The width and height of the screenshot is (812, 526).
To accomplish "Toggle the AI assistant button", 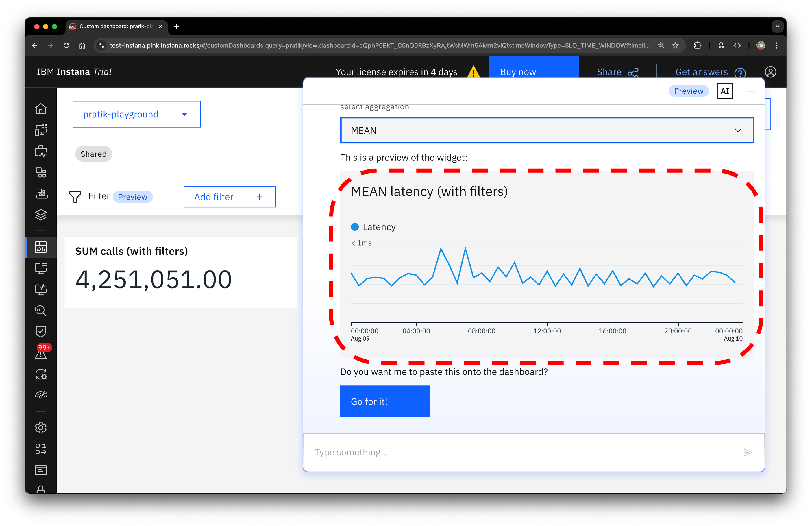I will pyautogui.click(x=725, y=91).
